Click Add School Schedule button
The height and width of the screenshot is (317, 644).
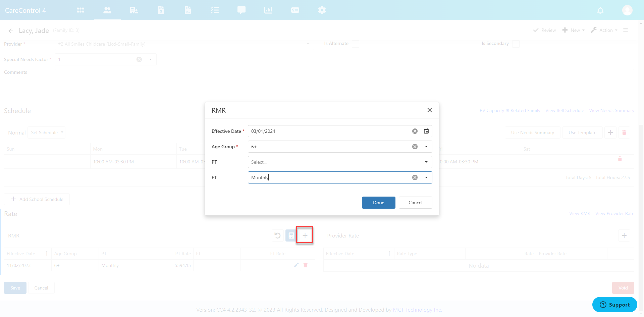tap(37, 199)
